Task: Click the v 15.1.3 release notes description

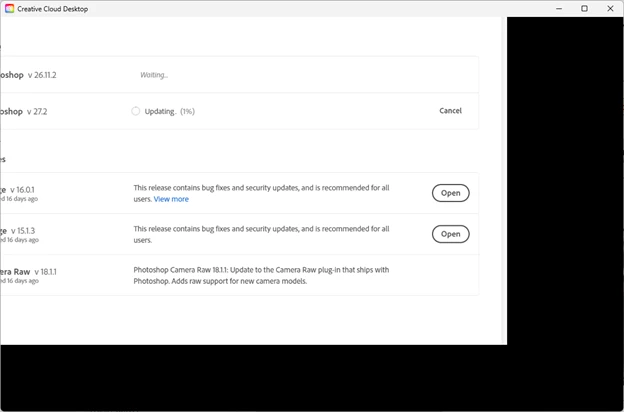Action: (261, 234)
